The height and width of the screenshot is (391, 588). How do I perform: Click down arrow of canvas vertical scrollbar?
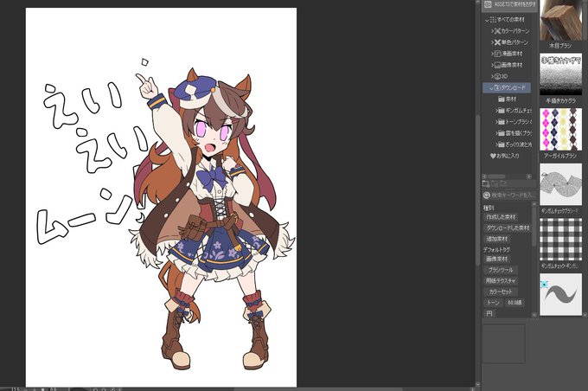click(477, 384)
